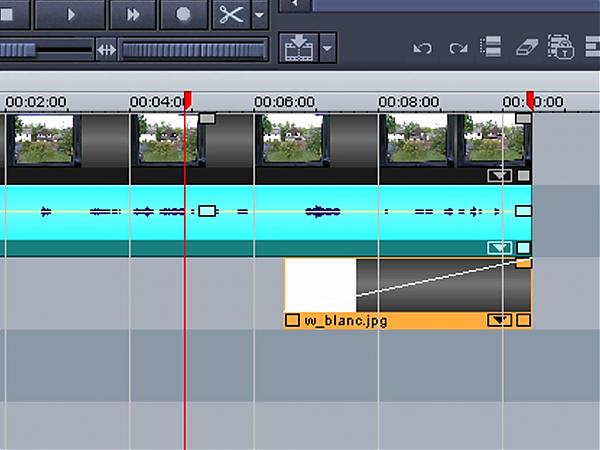Open the insert mode dropdown arrow

(328, 48)
